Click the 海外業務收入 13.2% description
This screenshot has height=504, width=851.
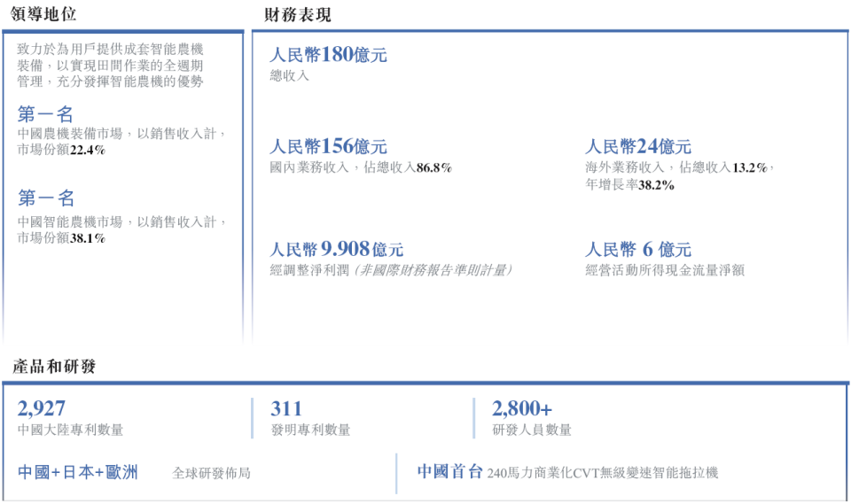(680, 167)
